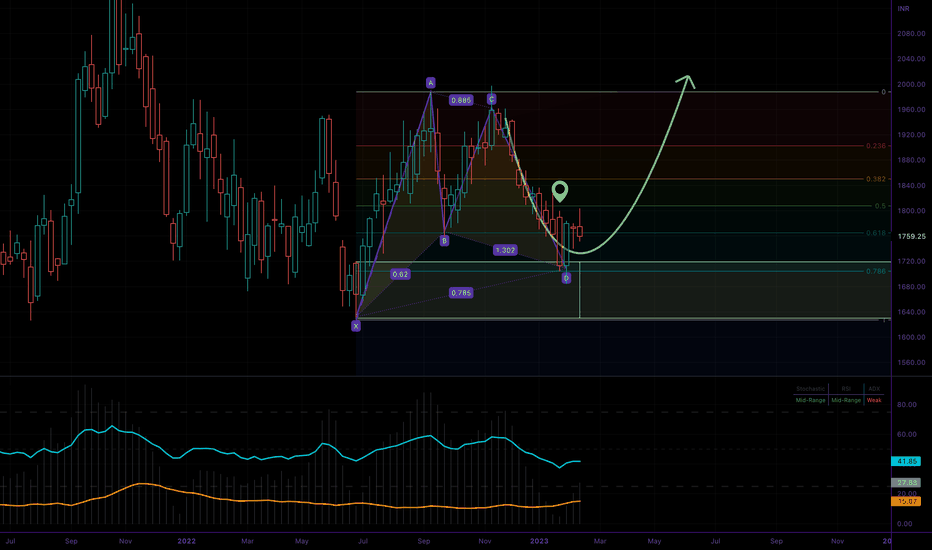Screen dimensions: 932x550
Task: Select the harmonic pattern point A label
Action: point(430,83)
